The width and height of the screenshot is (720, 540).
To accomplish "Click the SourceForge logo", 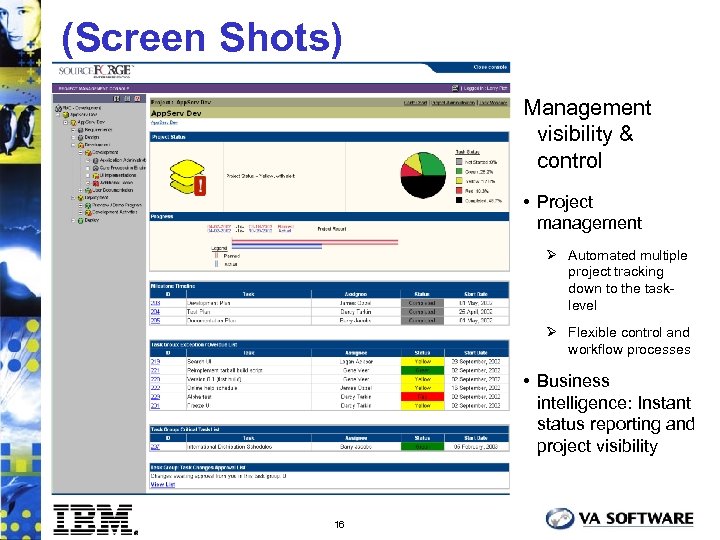I will (96, 71).
